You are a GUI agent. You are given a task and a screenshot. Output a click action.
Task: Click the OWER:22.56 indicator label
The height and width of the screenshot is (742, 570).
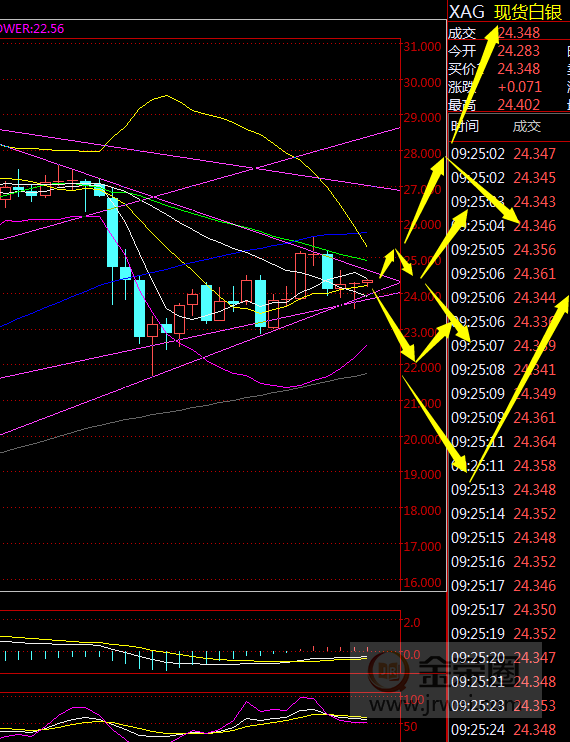pos(32,28)
